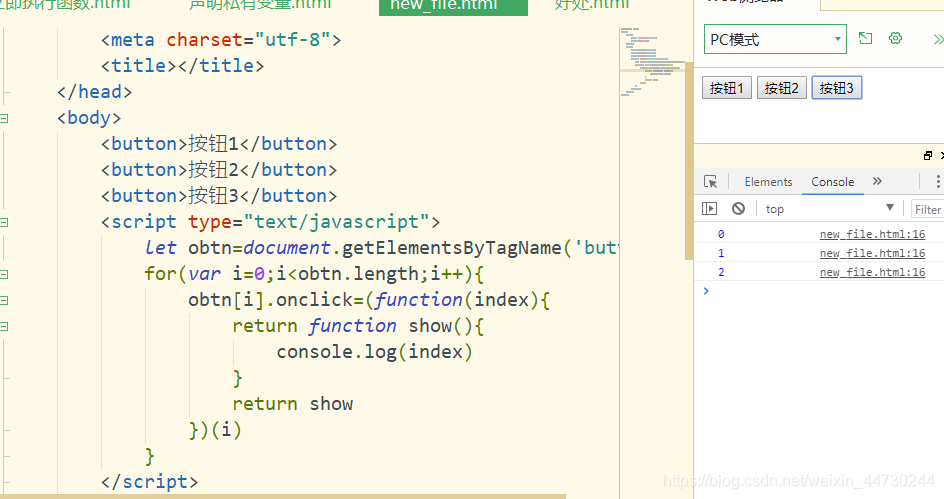This screenshot has height=499, width=944.
Task: Select the Console devtools tab
Action: [x=833, y=182]
